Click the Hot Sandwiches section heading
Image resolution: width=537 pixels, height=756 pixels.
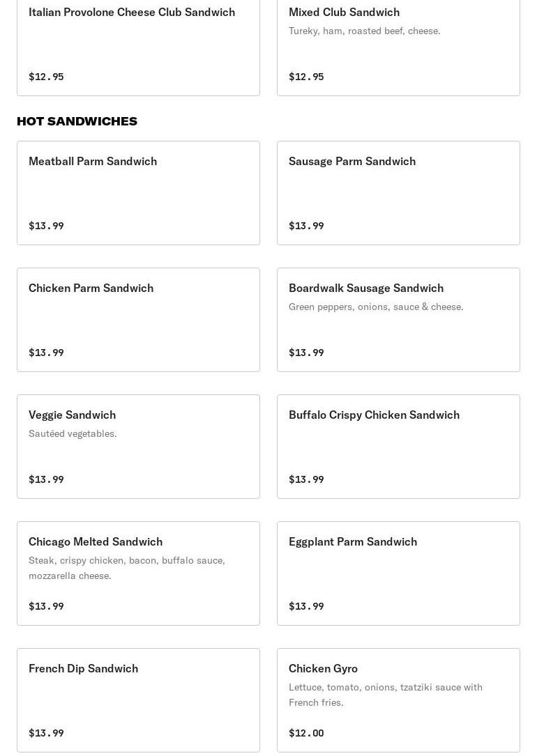click(x=77, y=121)
